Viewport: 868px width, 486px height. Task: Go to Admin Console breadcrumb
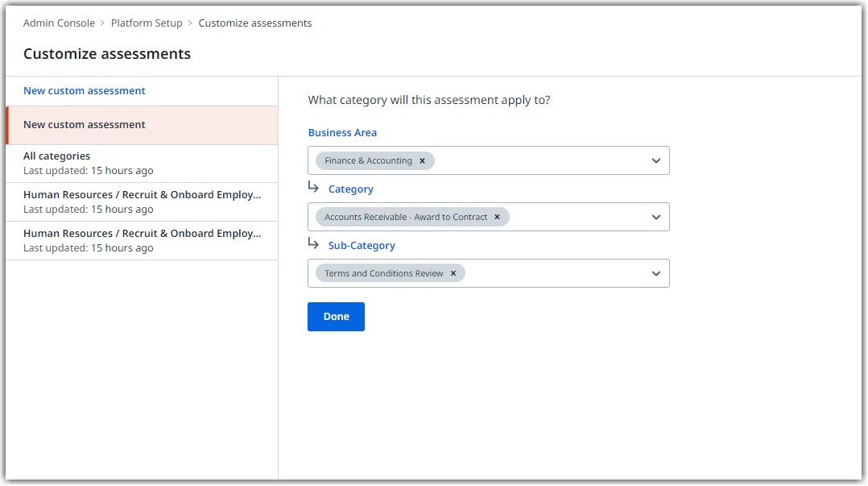point(59,23)
